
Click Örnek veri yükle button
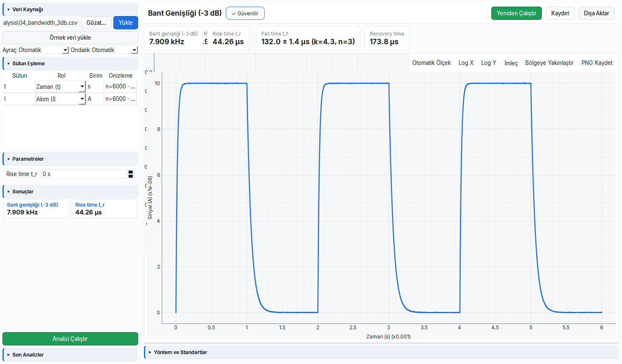(x=70, y=38)
